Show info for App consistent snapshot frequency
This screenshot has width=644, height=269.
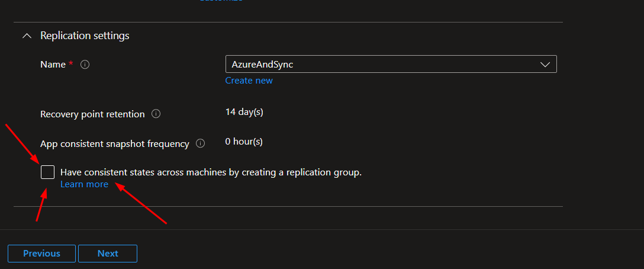[201, 143]
